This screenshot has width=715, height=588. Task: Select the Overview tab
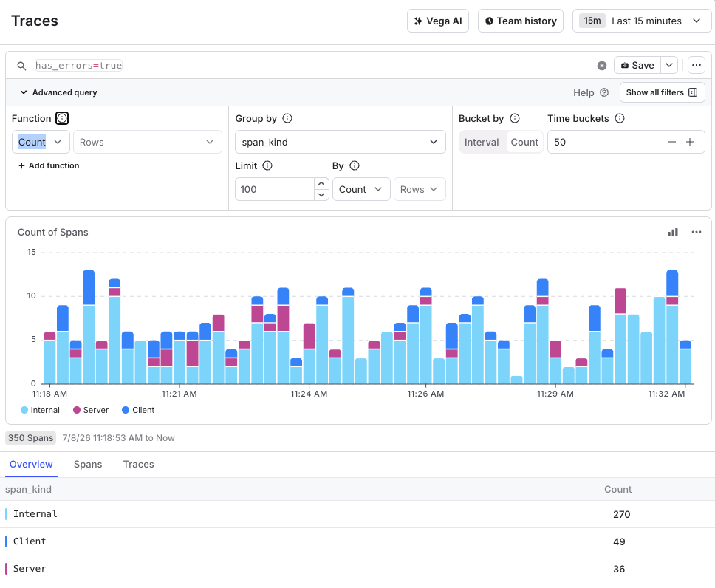pos(31,465)
